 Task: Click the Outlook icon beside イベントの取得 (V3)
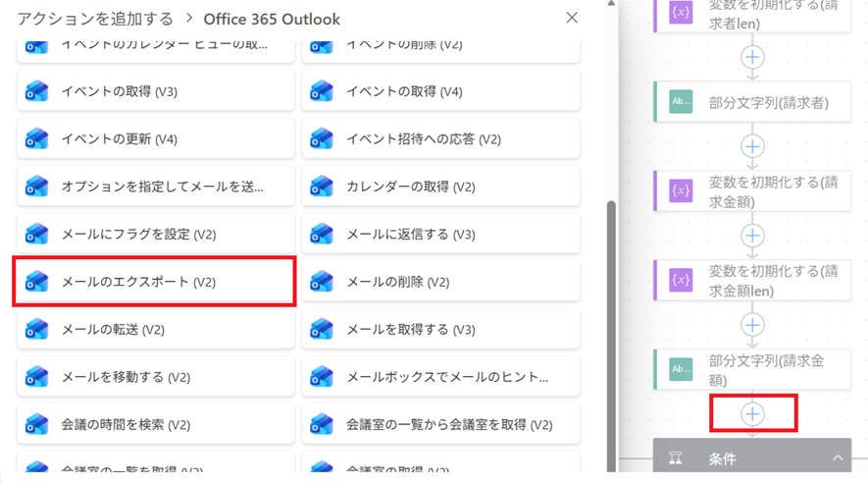tap(36, 91)
